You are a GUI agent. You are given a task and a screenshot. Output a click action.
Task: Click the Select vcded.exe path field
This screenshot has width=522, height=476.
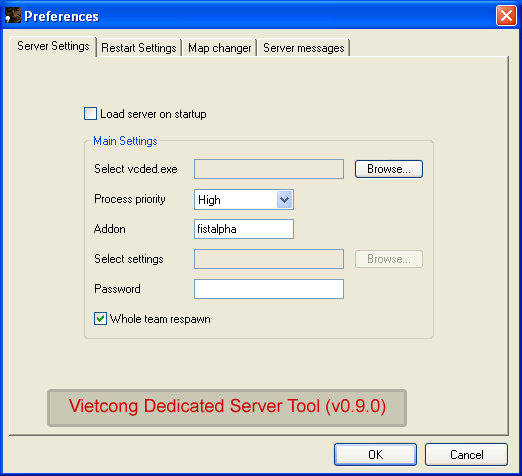(x=269, y=169)
